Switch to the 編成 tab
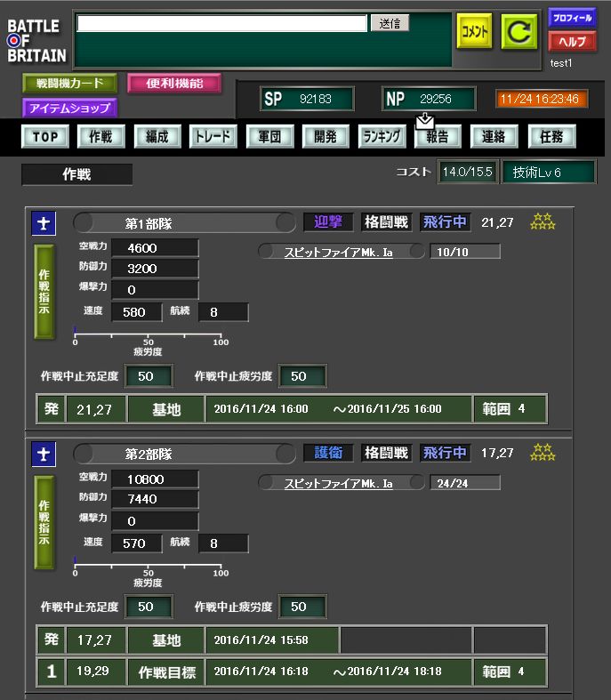Image resolution: width=611 pixels, height=700 pixels. click(157, 137)
